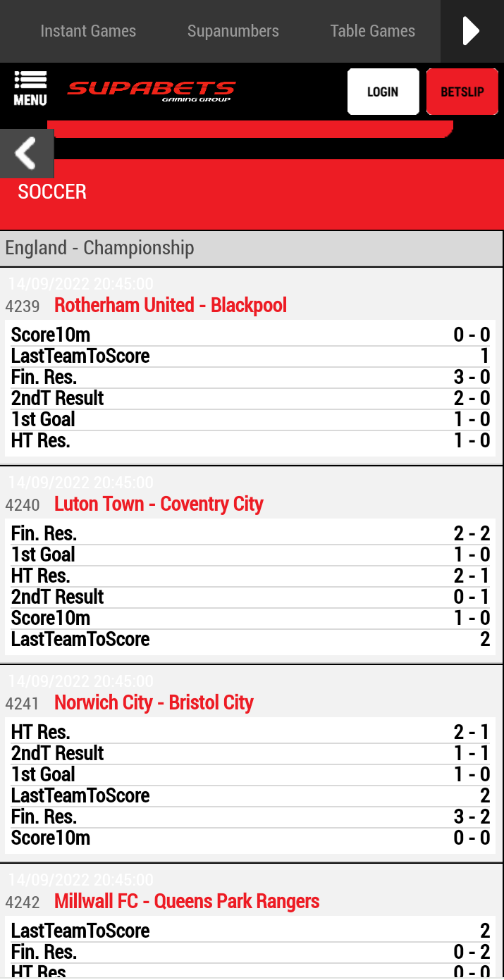
Task: Select the Table Games tab
Action: pos(373,31)
